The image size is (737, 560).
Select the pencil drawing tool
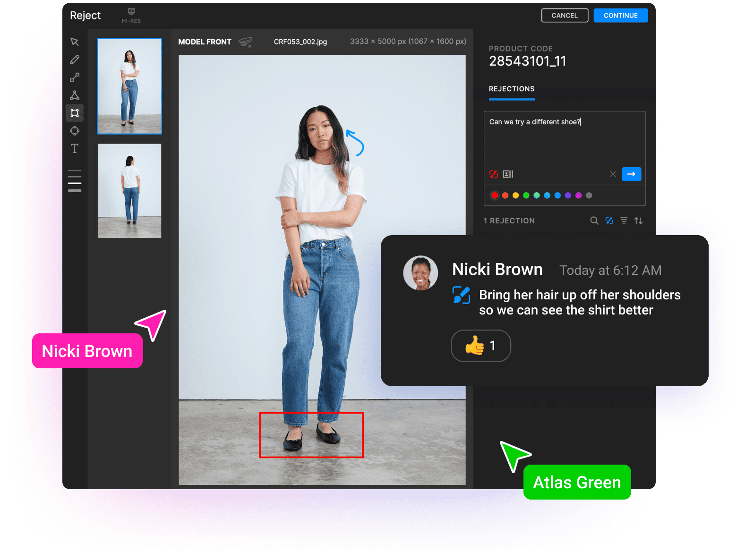(x=75, y=60)
